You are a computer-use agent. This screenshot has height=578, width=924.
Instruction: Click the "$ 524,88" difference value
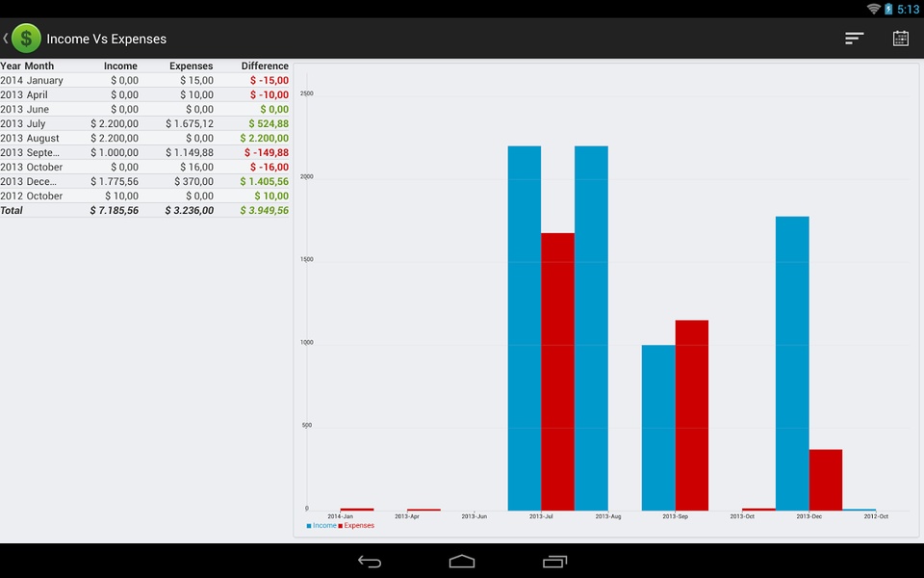pyautogui.click(x=269, y=124)
